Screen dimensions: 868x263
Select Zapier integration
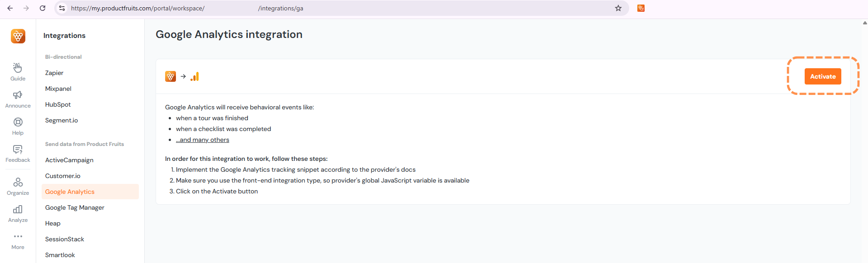[54, 73]
